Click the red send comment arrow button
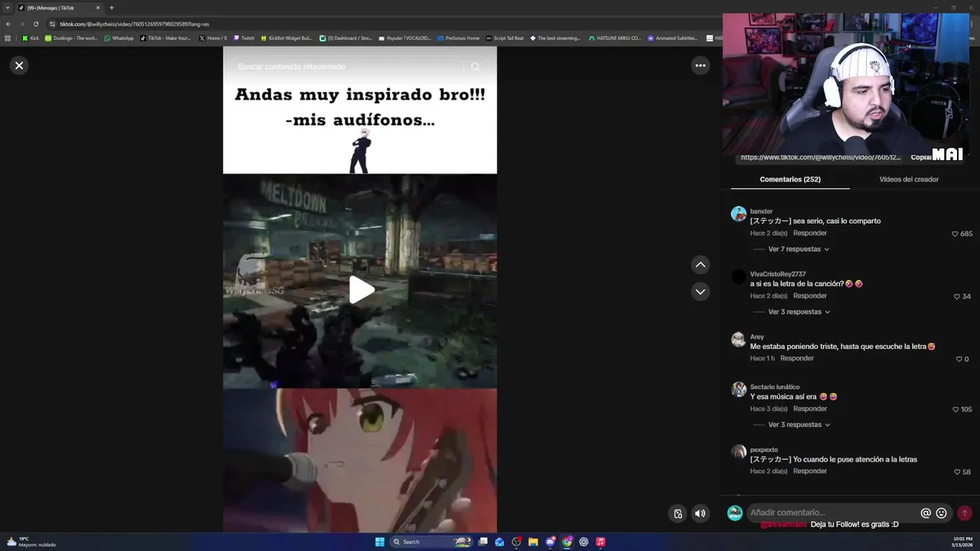The image size is (980, 551). click(965, 513)
